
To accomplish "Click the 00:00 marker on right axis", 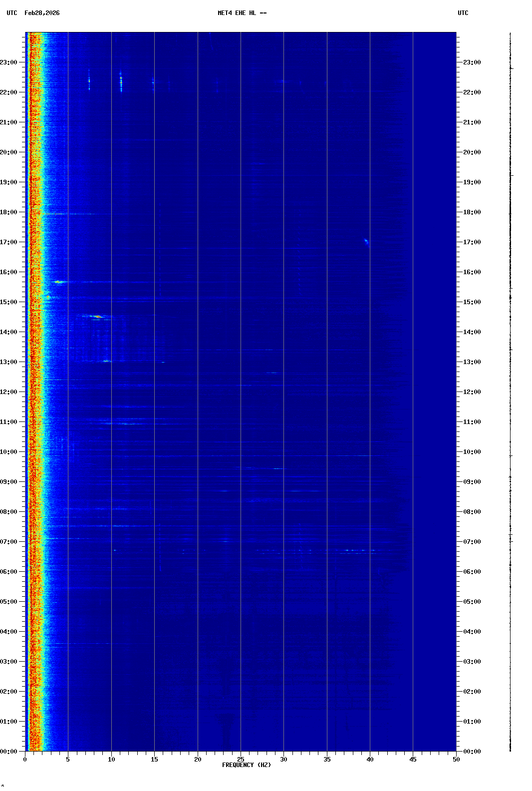I will (x=472, y=752).
